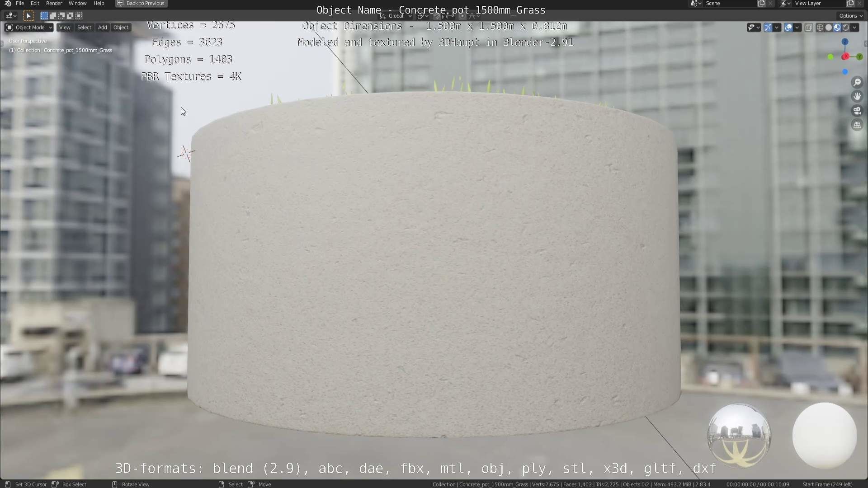This screenshot has height=488, width=868.
Task: Expand the gizmo options arrow
Action: tap(777, 28)
